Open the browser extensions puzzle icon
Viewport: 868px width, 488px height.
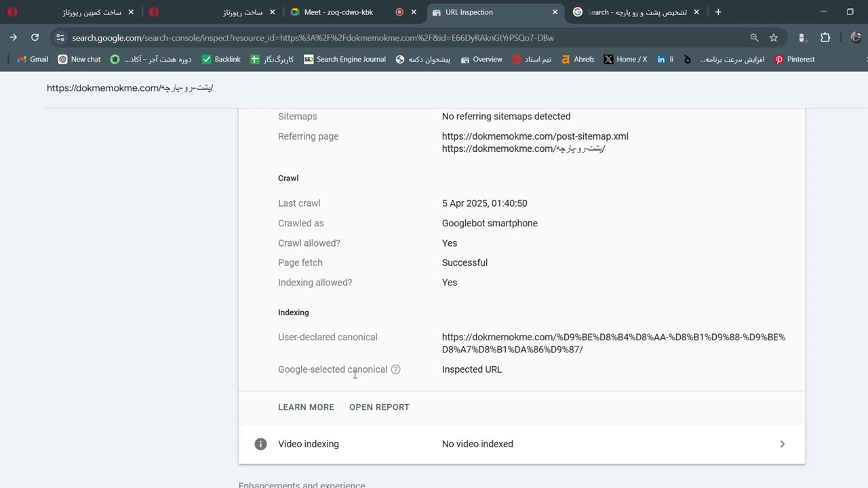825,38
